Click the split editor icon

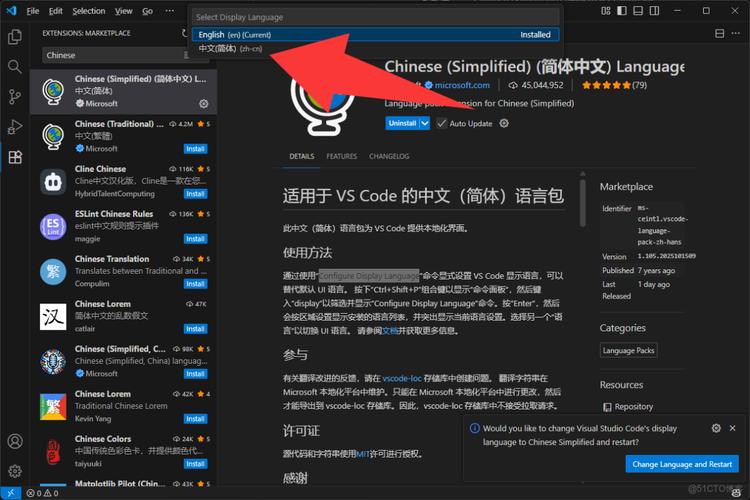click(x=719, y=33)
